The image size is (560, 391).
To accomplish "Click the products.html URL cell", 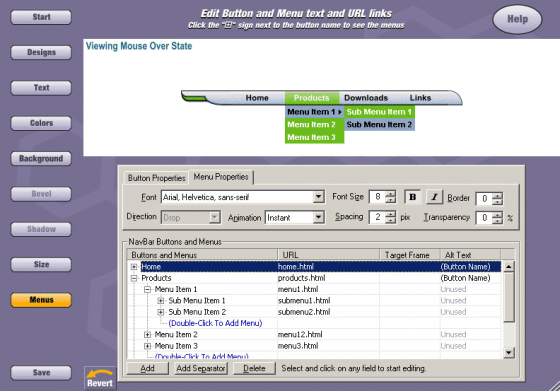I will point(328,278).
